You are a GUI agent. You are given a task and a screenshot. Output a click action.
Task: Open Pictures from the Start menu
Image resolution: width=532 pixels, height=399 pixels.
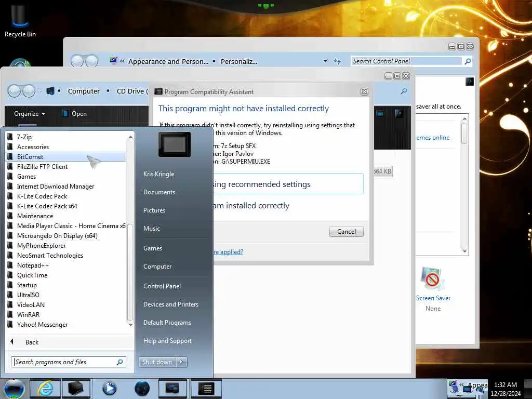point(154,210)
